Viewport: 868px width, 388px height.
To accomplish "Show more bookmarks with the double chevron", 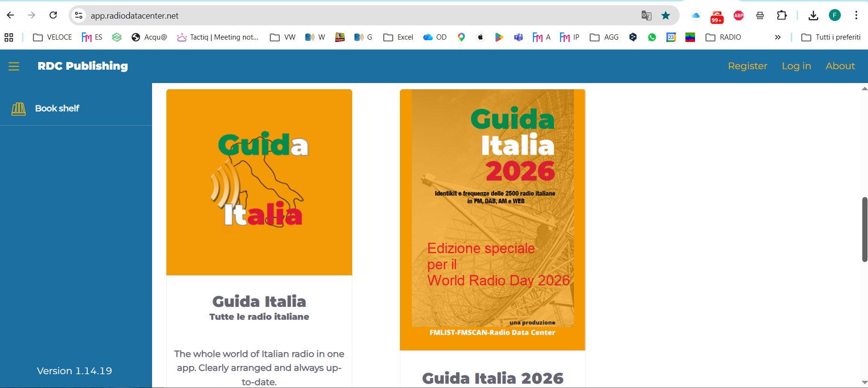I will click(x=777, y=37).
